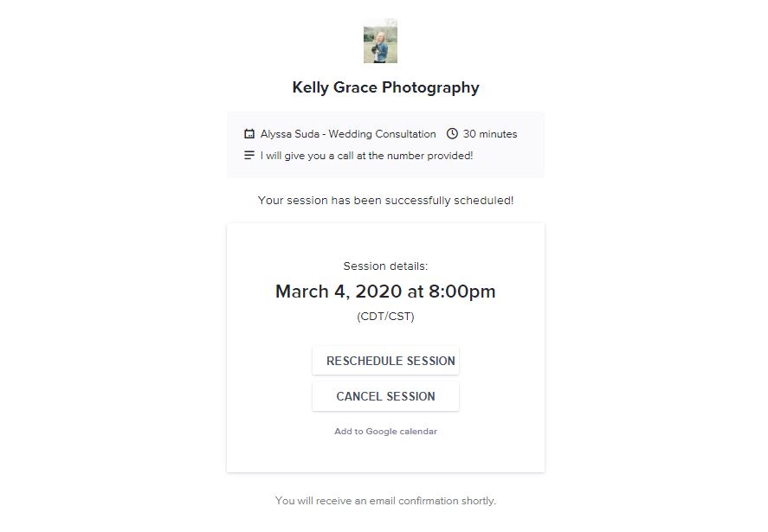This screenshot has width=768, height=532.
Task: Select the 'Session details:' label
Action: click(x=385, y=266)
